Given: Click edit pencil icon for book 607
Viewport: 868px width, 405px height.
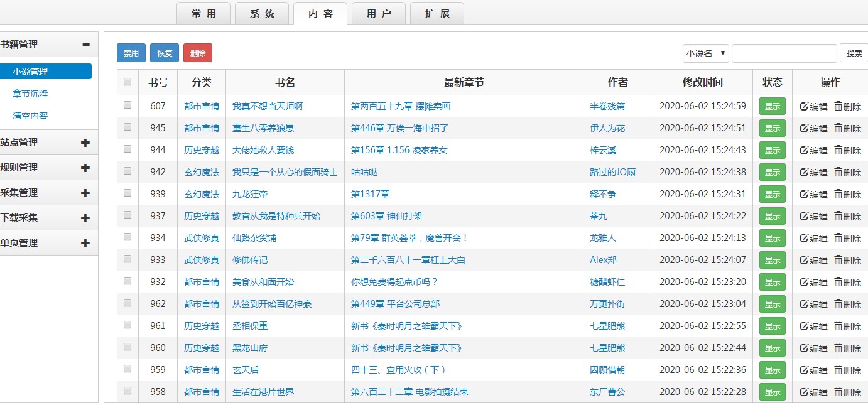Looking at the screenshot, I should point(804,107).
